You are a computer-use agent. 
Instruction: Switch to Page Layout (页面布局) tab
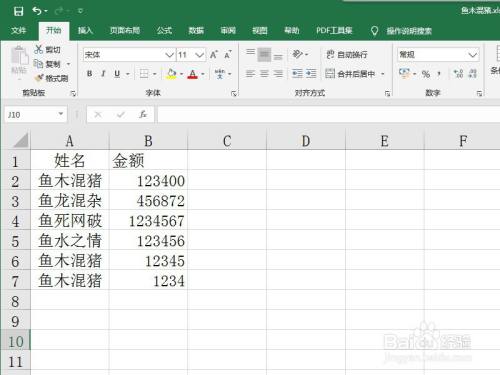125,31
